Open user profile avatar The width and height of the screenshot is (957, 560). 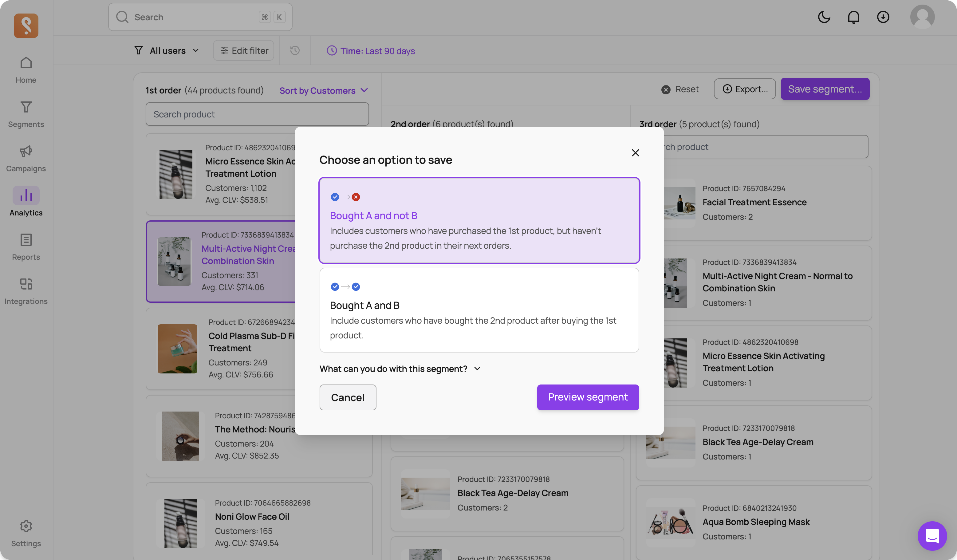click(922, 17)
